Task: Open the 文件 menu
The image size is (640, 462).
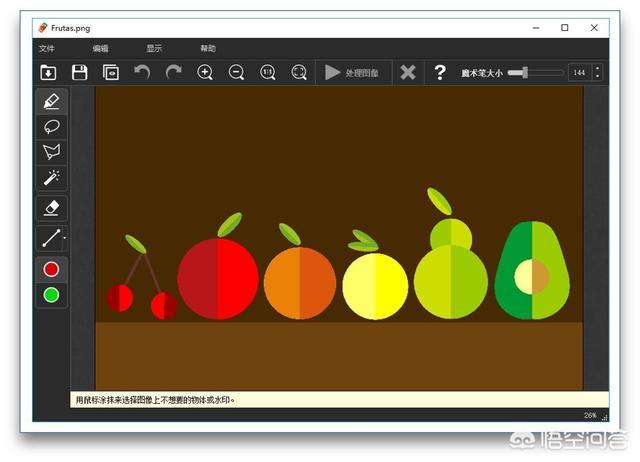Action: coord(47,49)
